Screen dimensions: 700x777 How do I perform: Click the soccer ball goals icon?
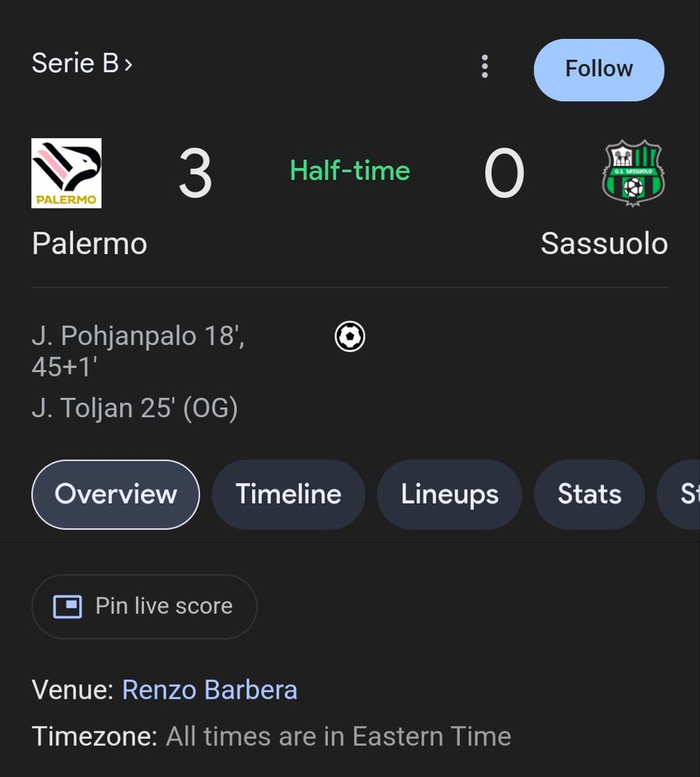tap(350, 336)
